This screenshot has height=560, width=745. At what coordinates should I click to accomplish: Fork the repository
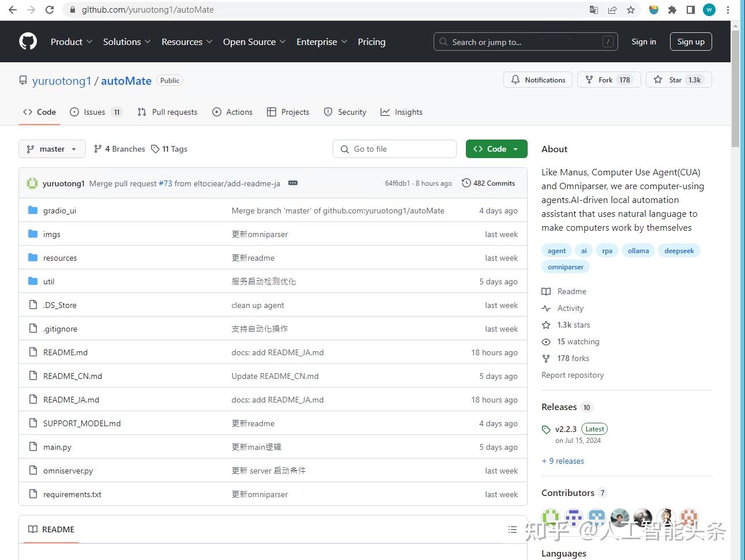[x=608, y=80]
